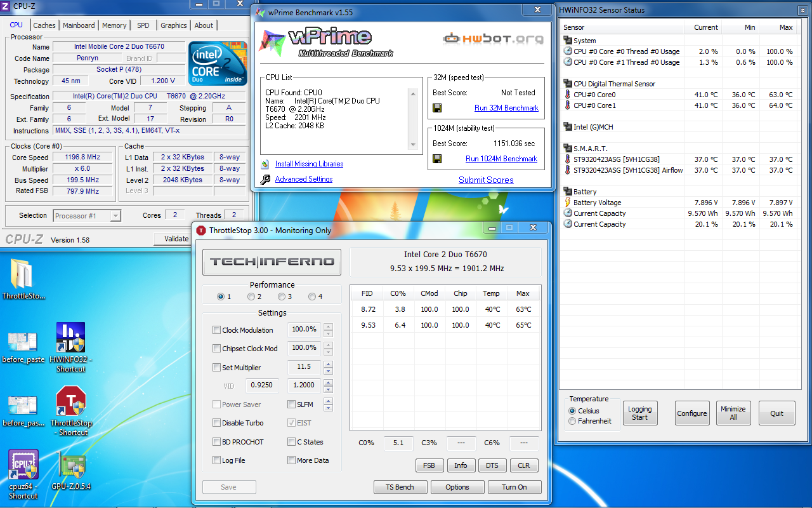Run the 32M Benchmark in wPrime
Viewport: 812px width, 508px height.
(506, 108)
